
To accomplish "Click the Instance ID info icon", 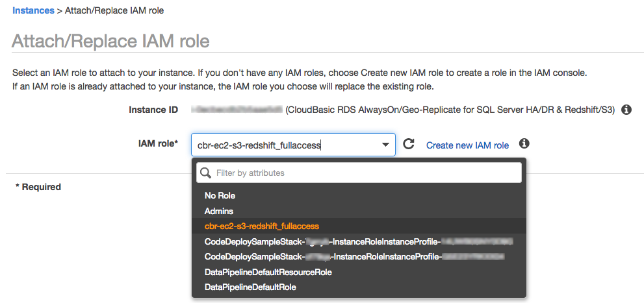I will [x=626, y=110].
